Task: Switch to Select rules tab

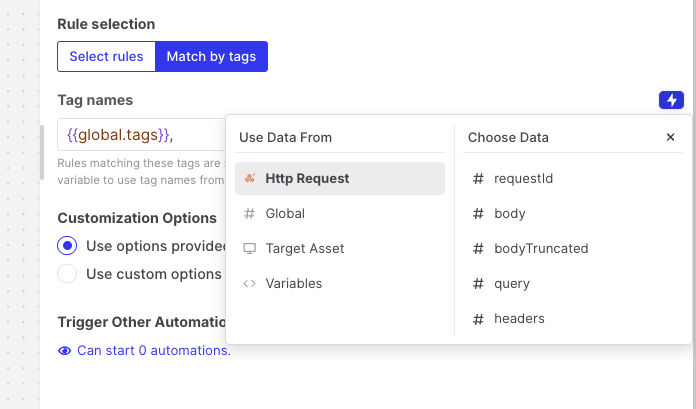Action: (106, 56)
